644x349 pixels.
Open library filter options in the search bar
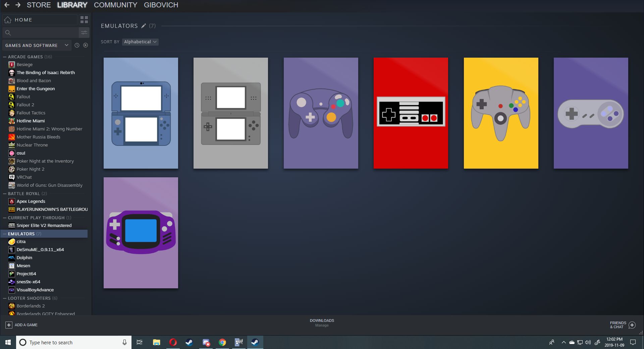pos(84,33)
